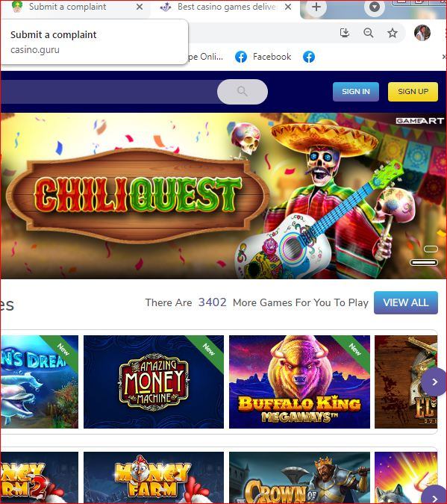Open a new browser tab with plus
Viewport: 447px width, 504px height.
point(316,7)
